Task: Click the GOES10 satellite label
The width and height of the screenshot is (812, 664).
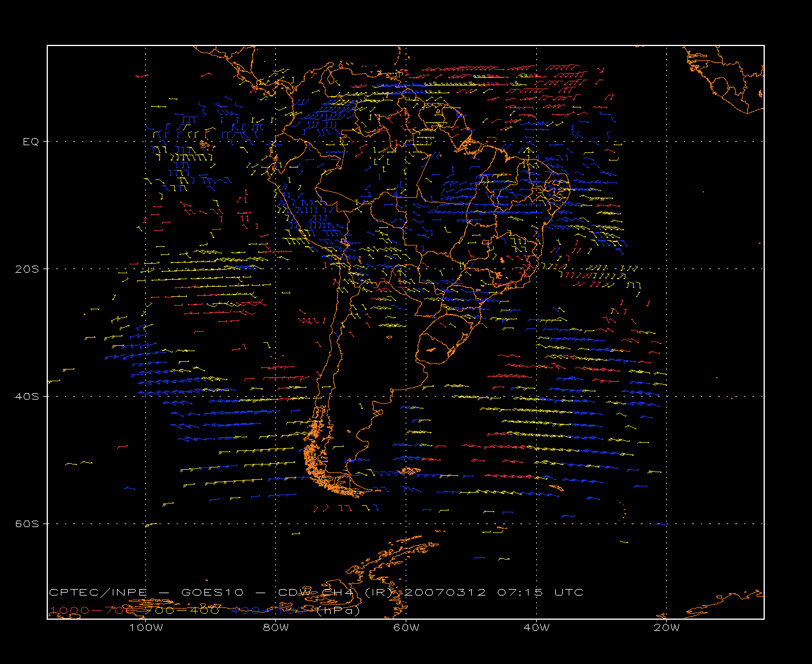Action: click(x=212, y=593)
